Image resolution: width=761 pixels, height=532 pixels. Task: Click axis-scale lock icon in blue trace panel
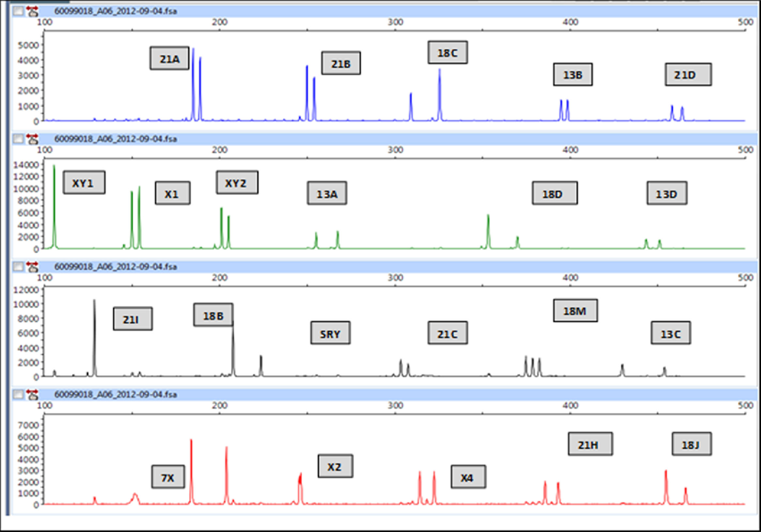(x=33, y=11)
